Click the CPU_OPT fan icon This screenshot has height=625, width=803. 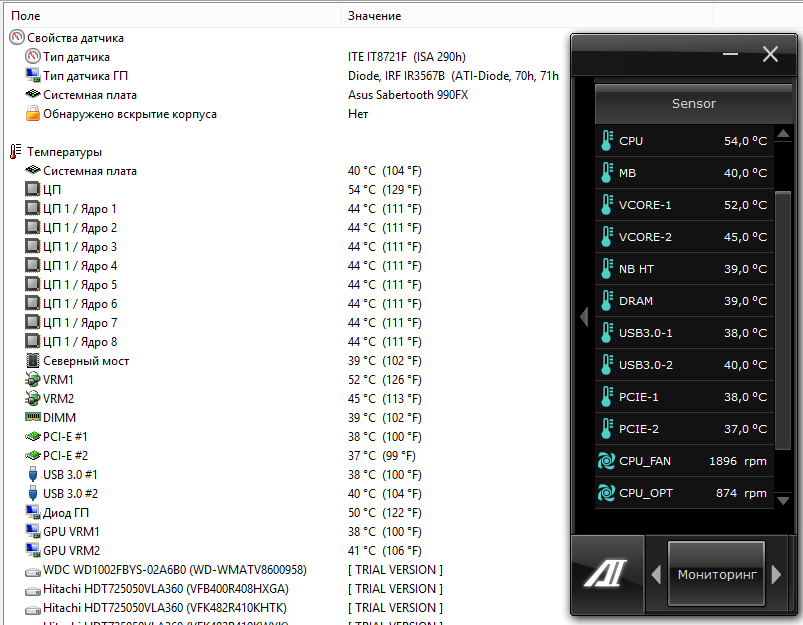606,493
